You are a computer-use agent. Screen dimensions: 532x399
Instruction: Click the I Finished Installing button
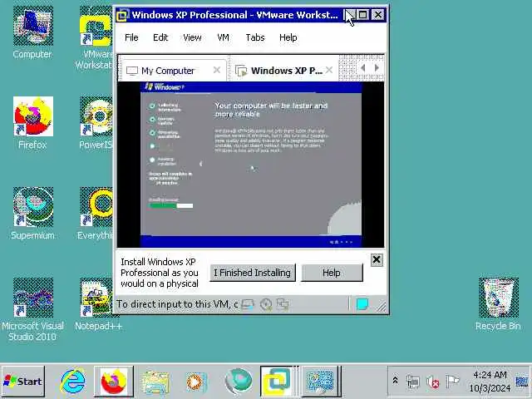point(253,273)
